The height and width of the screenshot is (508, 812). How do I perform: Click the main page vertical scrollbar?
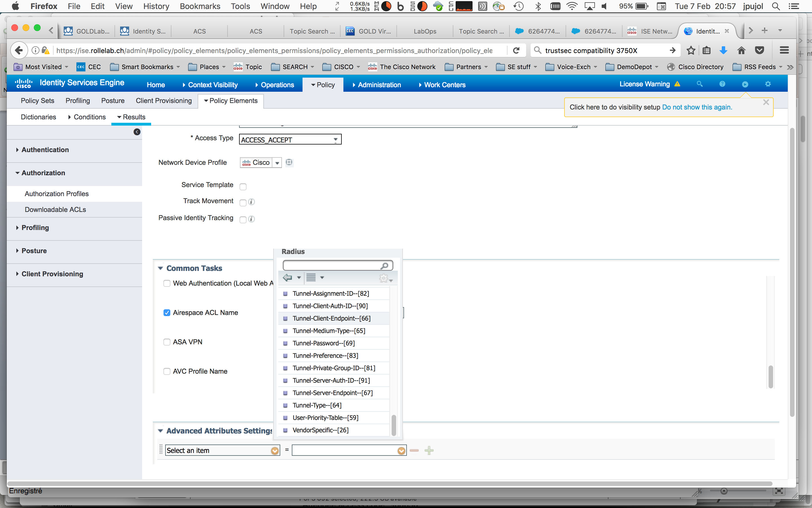tap(792, 272)
